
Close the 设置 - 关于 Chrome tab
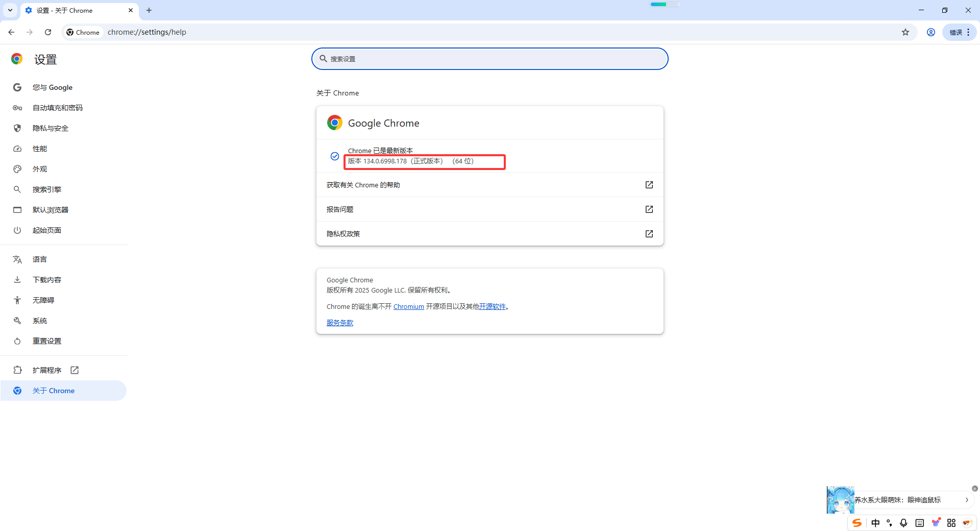[131, 10]
